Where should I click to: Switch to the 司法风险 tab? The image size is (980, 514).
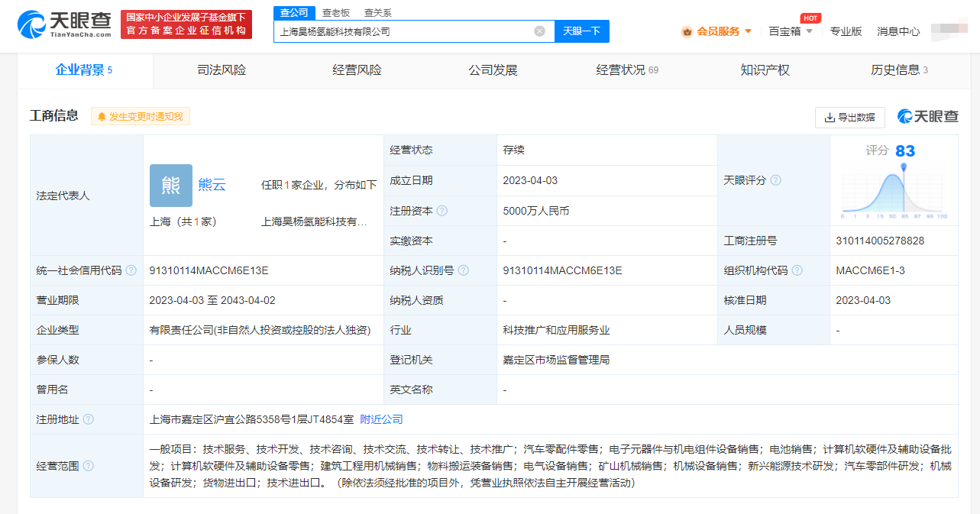(222, 70)
